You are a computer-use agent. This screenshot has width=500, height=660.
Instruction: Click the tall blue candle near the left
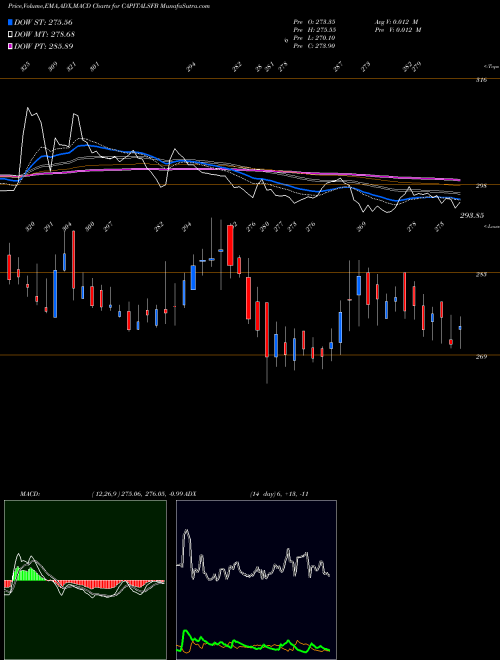click(x=55, y=294)
